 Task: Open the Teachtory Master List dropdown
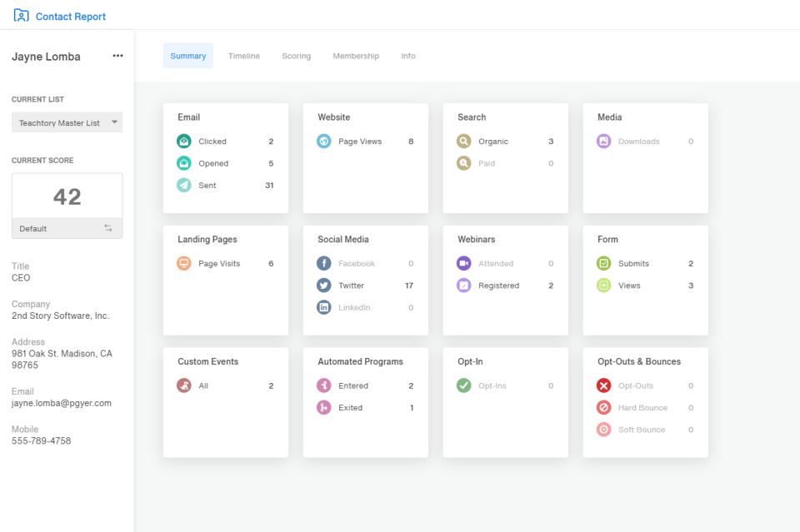(x=67, y=122)
